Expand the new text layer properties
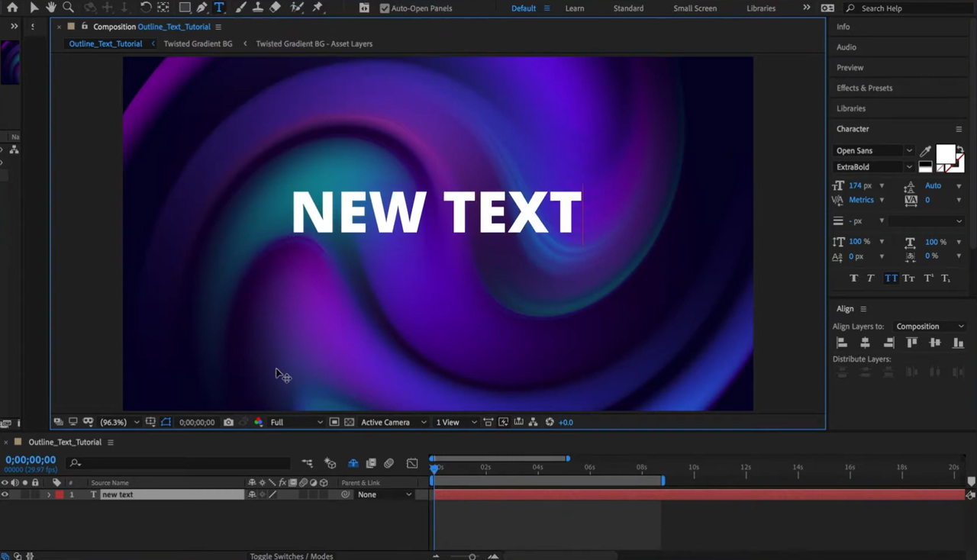Image resolution: width=977 pixels, height=560 pixels. click(49, 494)
